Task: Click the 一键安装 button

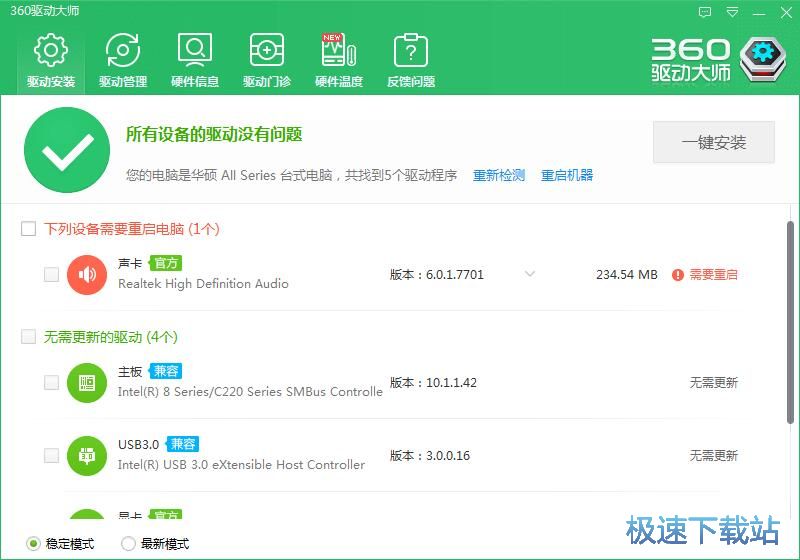Action: coord(714,142)
